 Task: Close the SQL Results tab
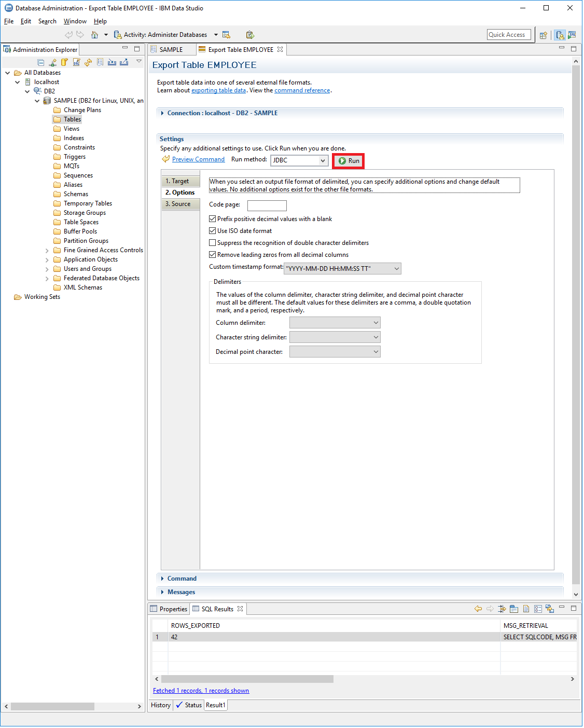[240, 609]
